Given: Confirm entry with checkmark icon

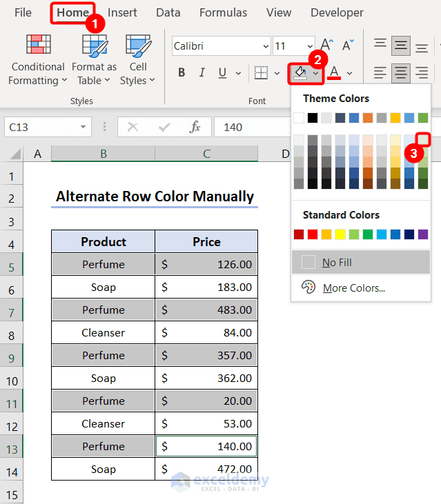Looking at the screenshot, I should (x=164, y=127).
